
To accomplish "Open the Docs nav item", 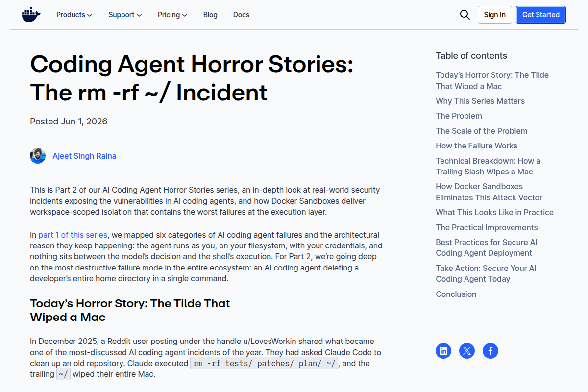I will 241,15.
